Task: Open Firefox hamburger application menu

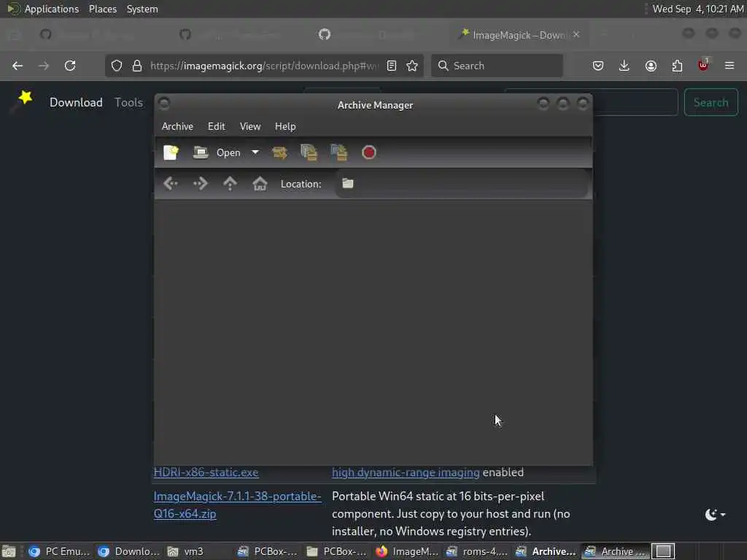Action: (729, 66)
